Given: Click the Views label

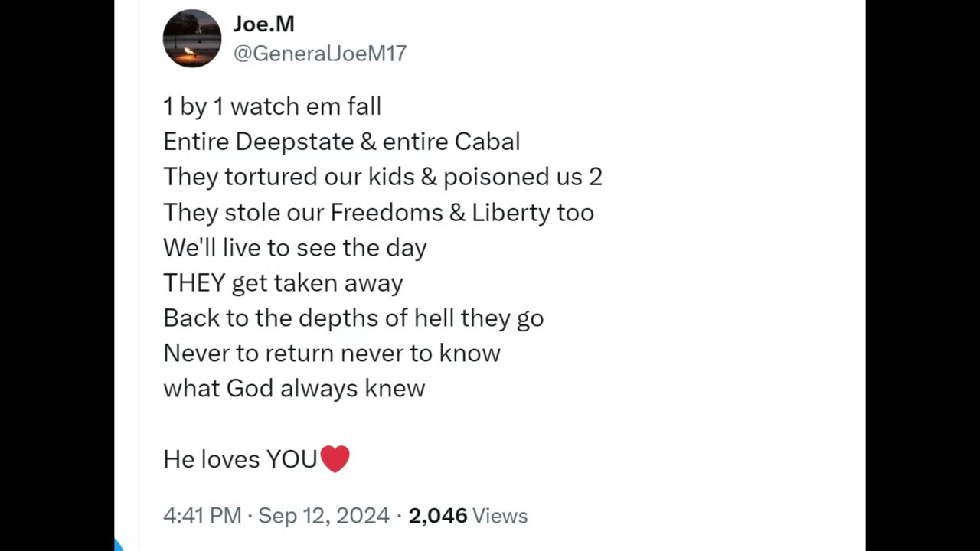Looking at the screenshot, I should (x=500, y=516).
